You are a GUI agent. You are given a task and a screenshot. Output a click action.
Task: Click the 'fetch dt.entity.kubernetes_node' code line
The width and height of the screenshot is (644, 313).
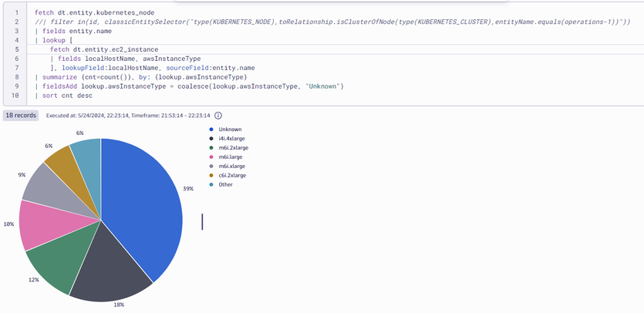point(100,14)
